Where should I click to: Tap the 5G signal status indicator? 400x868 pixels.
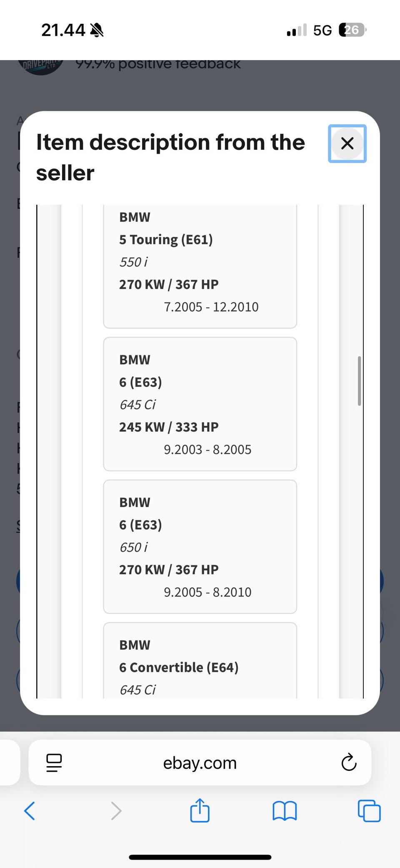[322, 30]
